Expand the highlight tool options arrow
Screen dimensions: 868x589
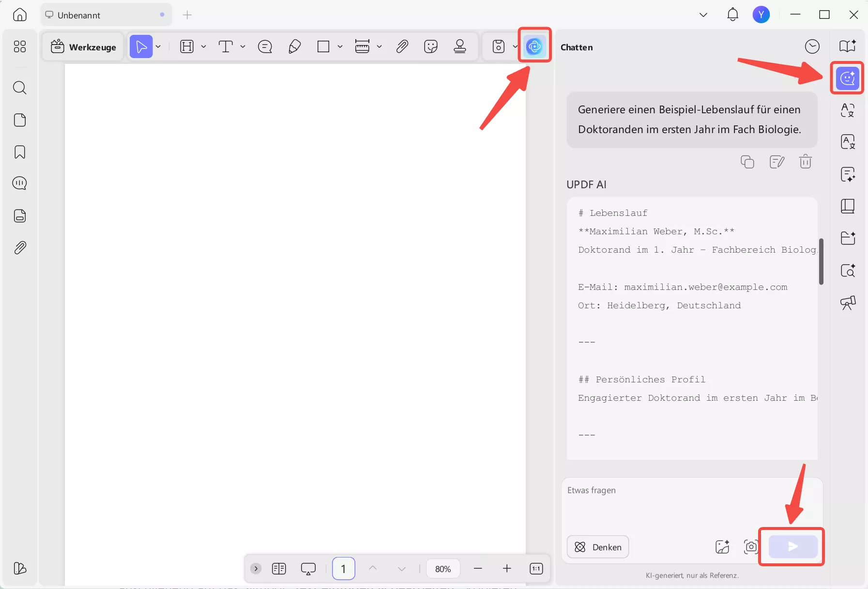204,46
